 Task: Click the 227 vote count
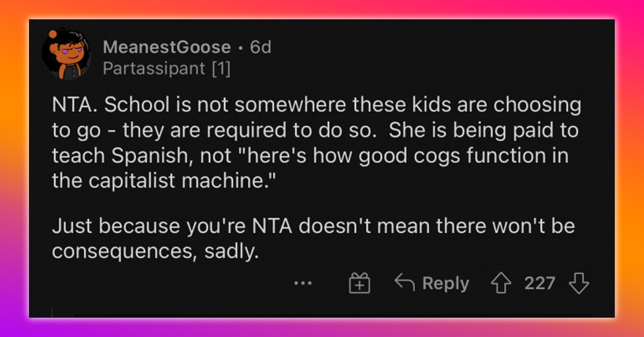[x=539, y=283]
